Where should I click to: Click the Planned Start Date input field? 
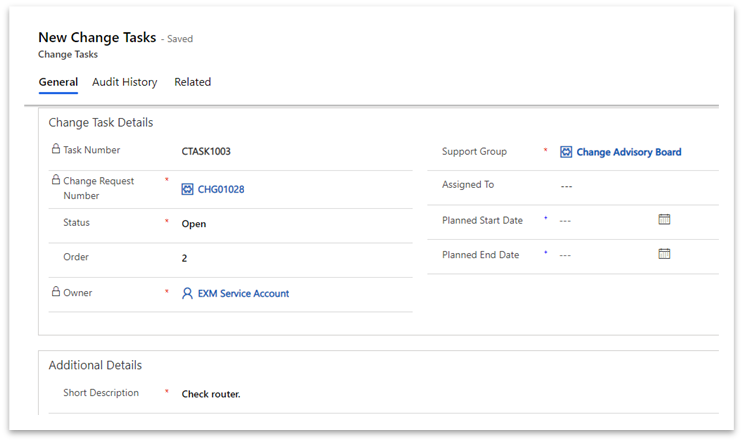[x=607, y=221]
